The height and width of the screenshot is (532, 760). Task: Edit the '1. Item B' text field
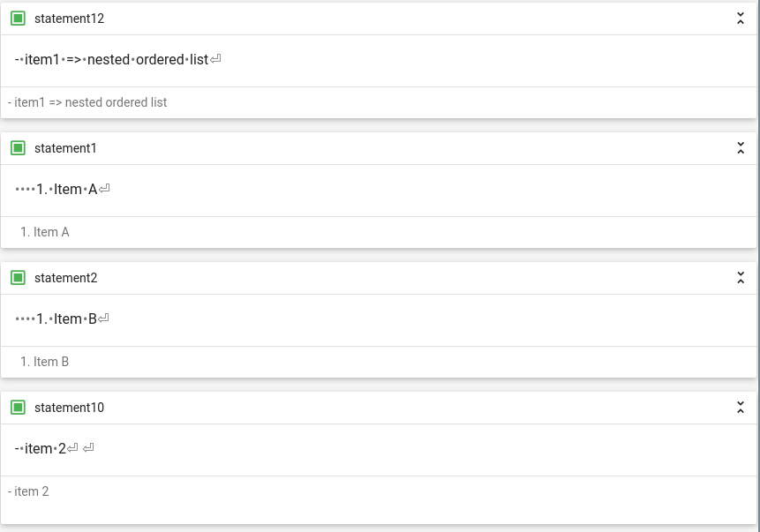point(379,320)
